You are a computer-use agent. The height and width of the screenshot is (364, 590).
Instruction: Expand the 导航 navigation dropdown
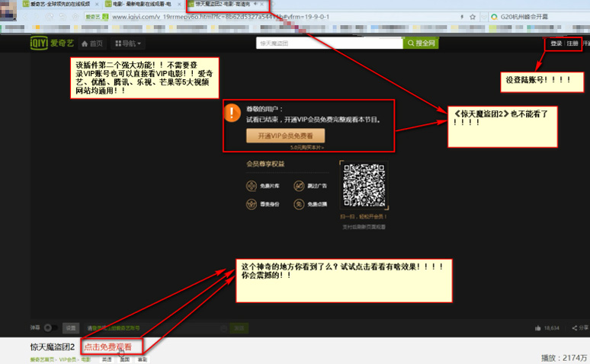(128, 43)
